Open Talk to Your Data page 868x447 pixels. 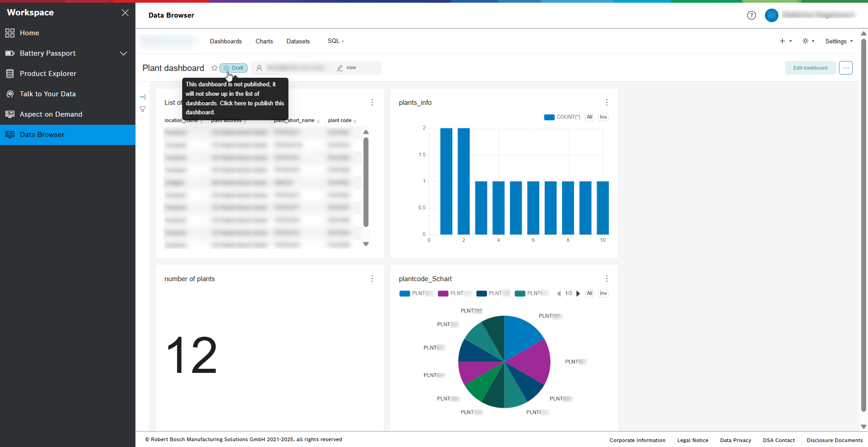(x=47, y=94)
